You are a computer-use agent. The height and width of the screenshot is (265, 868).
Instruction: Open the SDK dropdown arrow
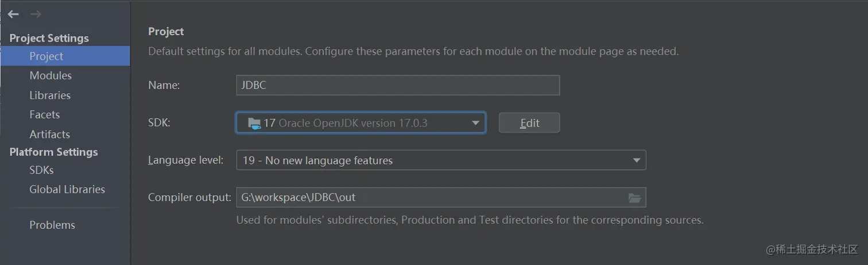click(x=475, y=123)
